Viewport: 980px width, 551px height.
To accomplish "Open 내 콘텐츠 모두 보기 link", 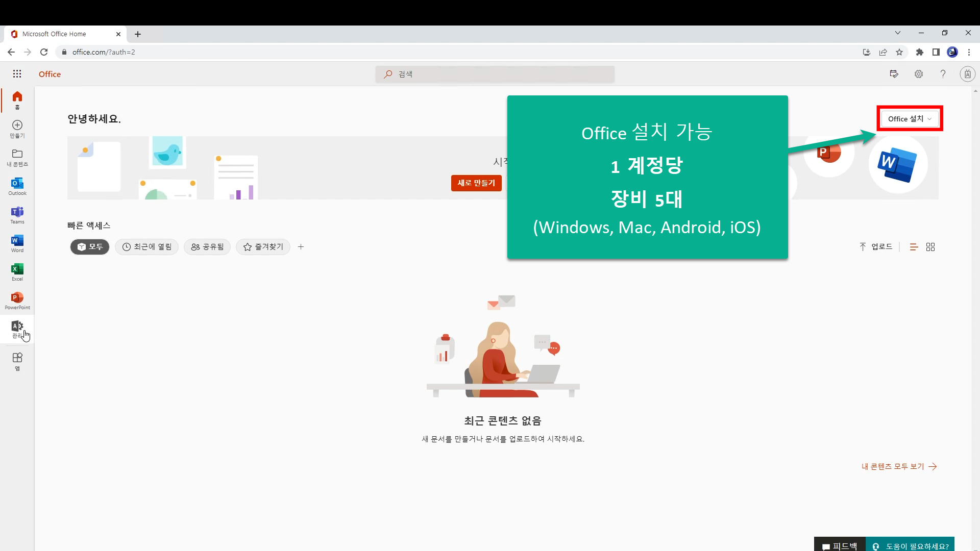I will point(899,466).
